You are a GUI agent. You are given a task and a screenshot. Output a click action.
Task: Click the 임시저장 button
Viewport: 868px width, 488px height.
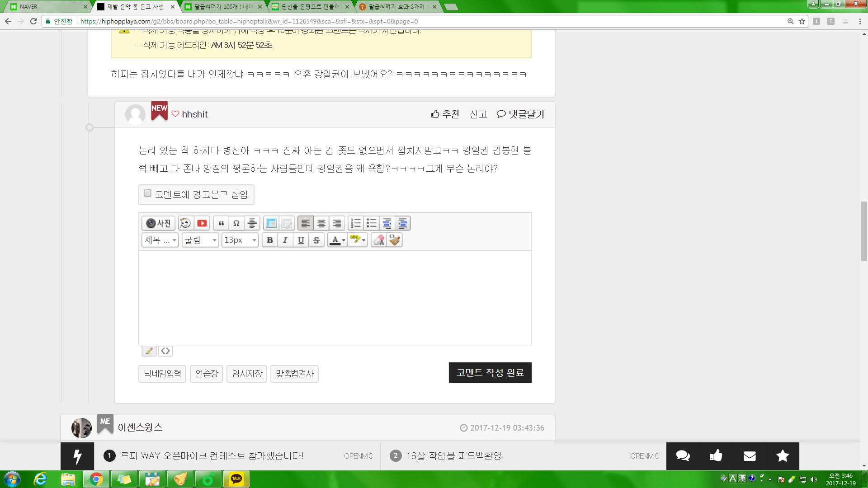coord(247,374)
